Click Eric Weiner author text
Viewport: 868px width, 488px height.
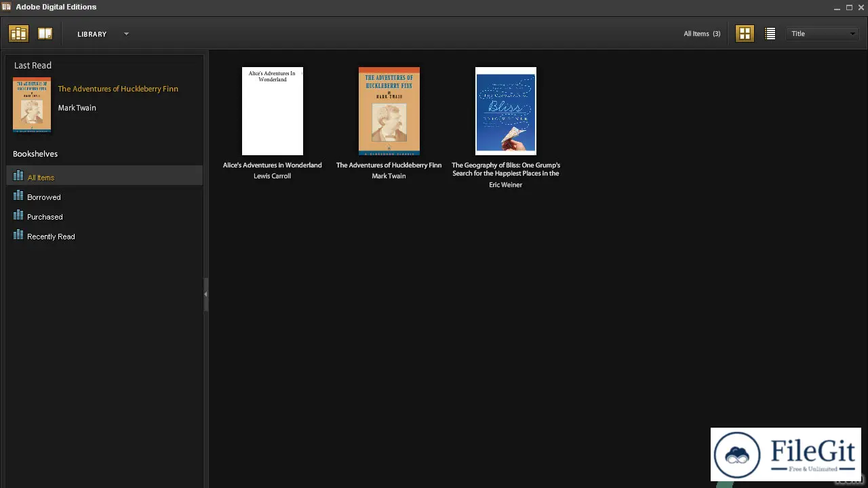(x=506, y=185)
